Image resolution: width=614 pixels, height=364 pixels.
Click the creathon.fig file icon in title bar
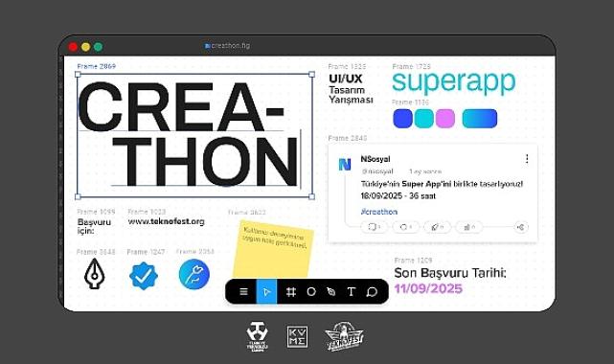coord(207,46)
